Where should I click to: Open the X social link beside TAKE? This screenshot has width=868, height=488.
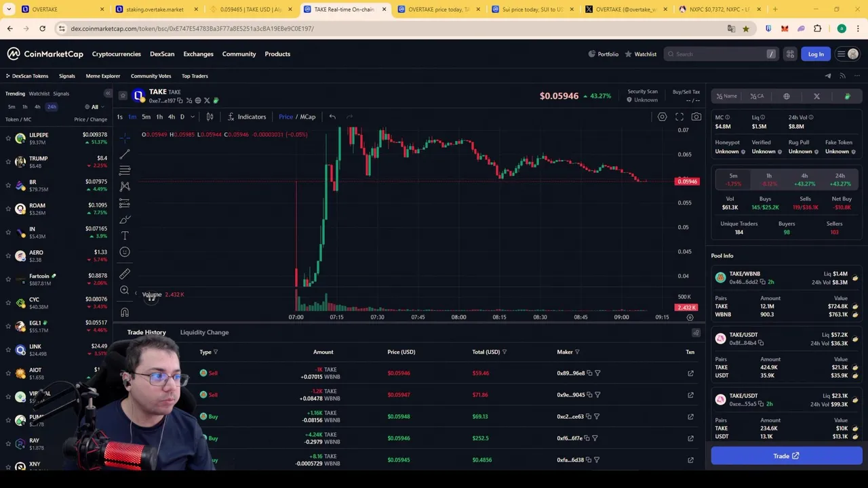207,100
